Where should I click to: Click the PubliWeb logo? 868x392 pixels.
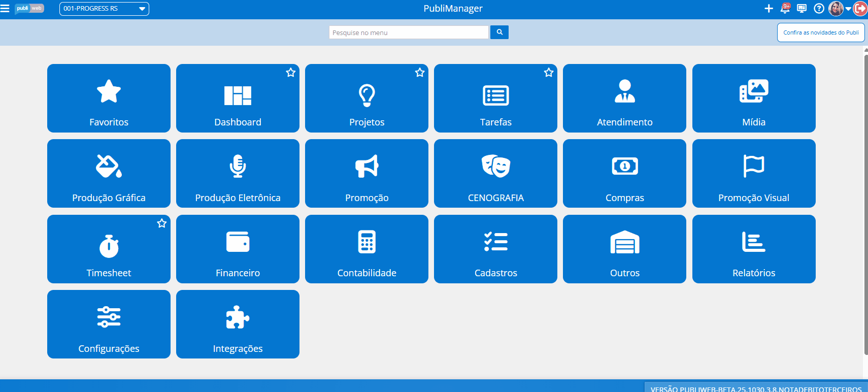click(29, 9)
